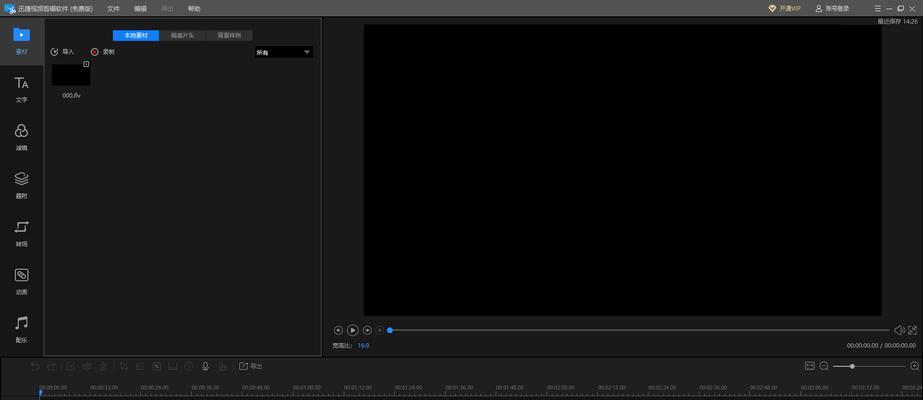
Task: Switch to the rightmost materials tab
Action: point(229,35)
